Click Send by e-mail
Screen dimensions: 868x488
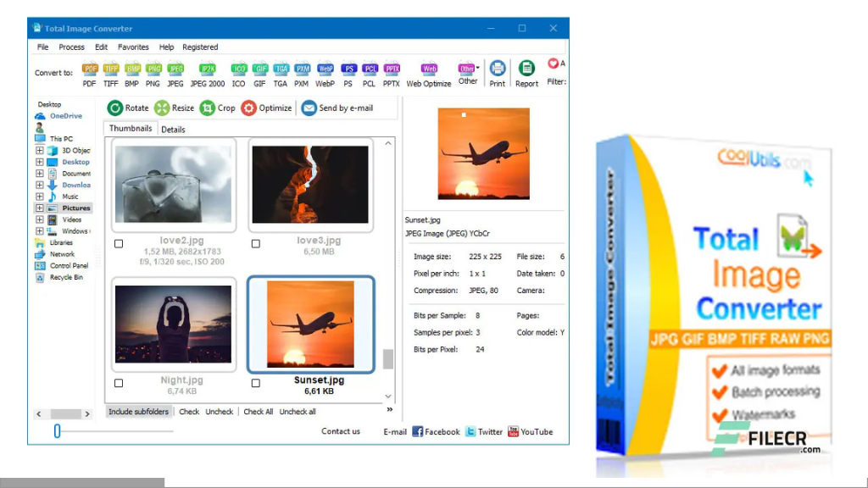[337, 108]
